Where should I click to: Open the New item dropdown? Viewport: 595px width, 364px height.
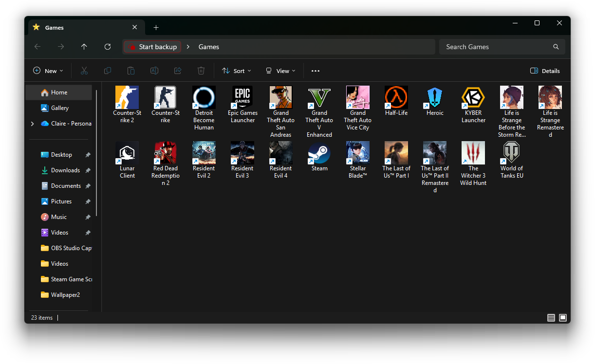point(48,71)
